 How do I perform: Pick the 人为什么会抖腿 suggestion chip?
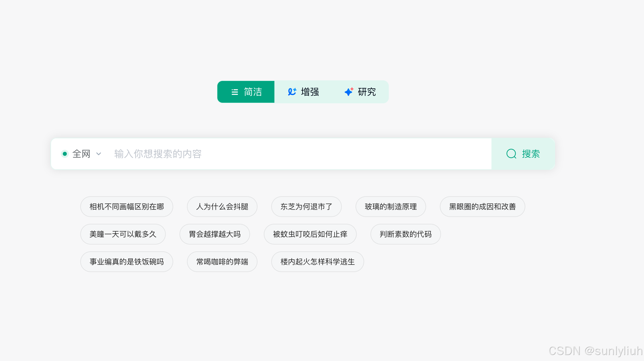click(x=222, y=207)
